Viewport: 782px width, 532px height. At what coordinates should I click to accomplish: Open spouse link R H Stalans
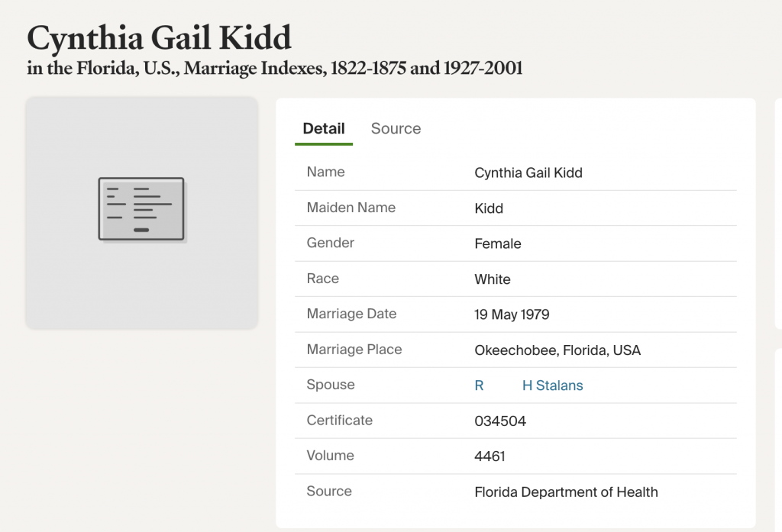tap(528, 386)
